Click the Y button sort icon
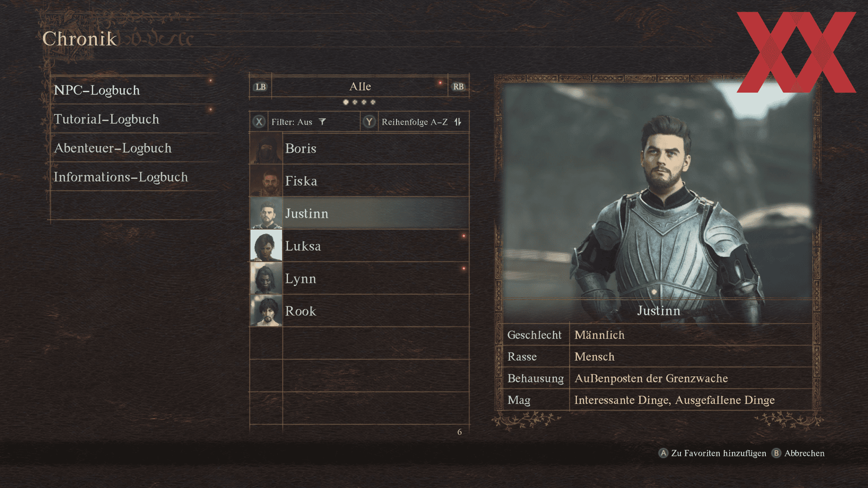This screenshot has height=488, width=868. click(x=369, y=122)
